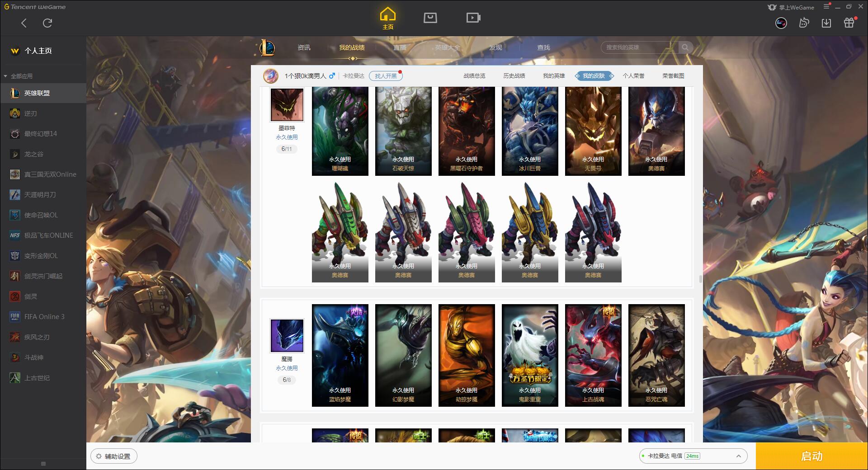Open the 冰川巨兽 skin card
The image size is (868, 470).
pos(530,131)
